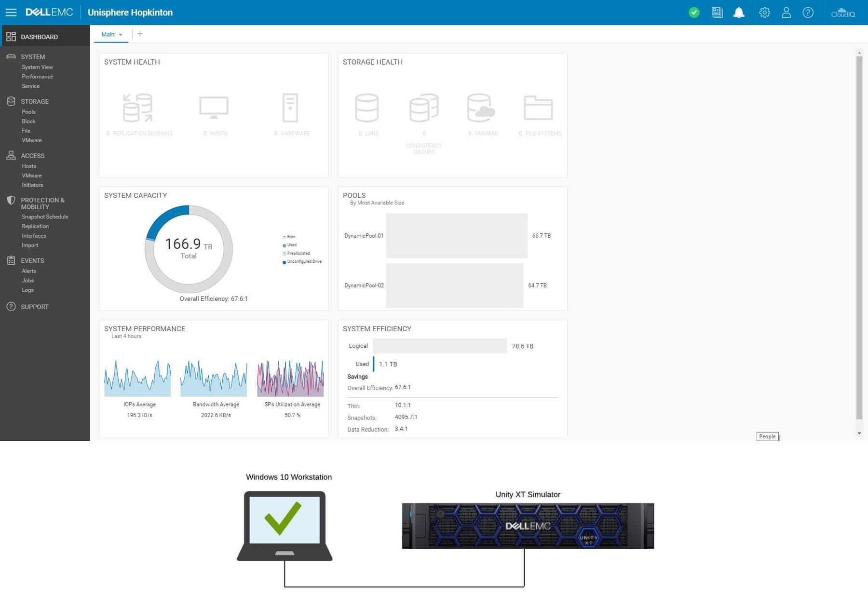Click the vertical scrollbar of the dashboard
Image resolution: width=868 pixels, height=597 pixels.
pyautogui.click(x=859, y=238)
